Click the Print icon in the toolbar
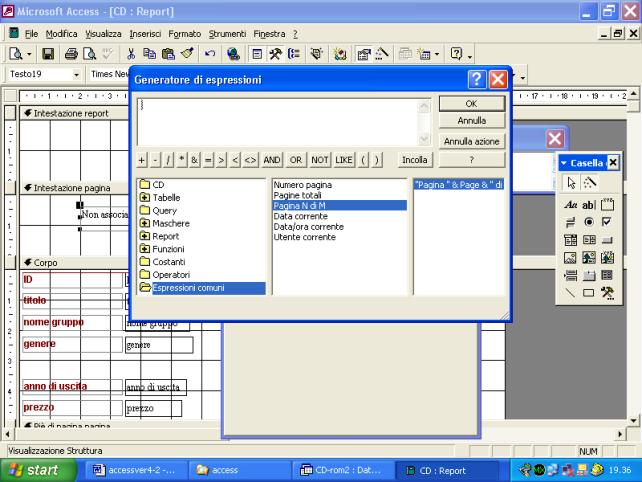 click(71, 54)
